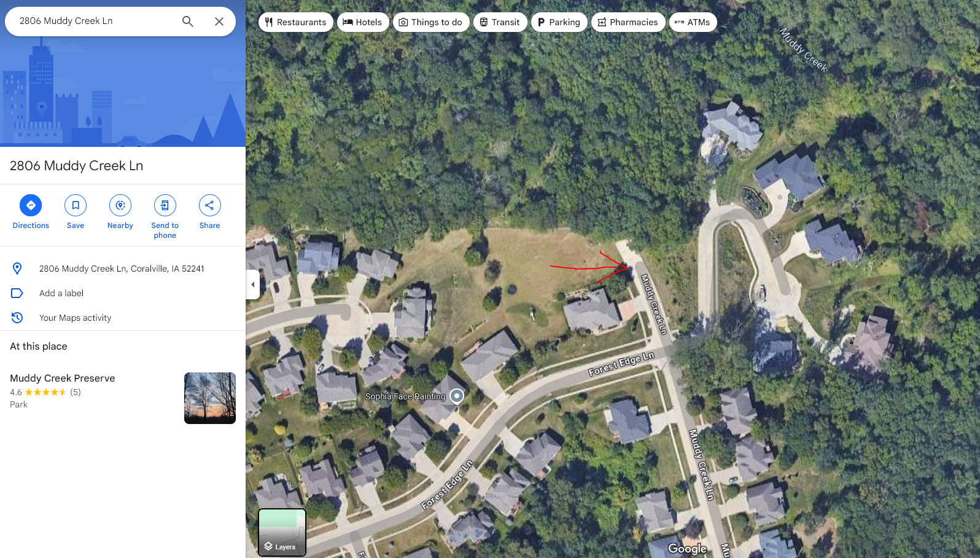This screenshot has height=558, width=980.
Task: Search Nearby places
Action: [x=120, y=212]
